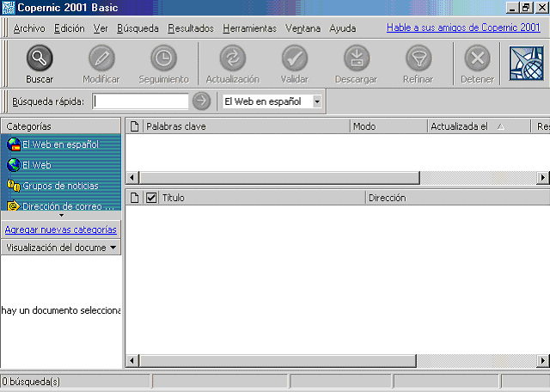The image size is (550, 392).
Task: Click the Descargar download icon
Action: click(x=357, y=58)
